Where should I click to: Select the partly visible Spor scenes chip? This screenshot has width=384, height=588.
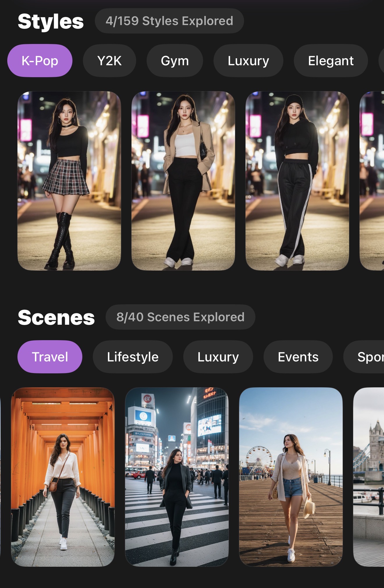pos(364,357)
